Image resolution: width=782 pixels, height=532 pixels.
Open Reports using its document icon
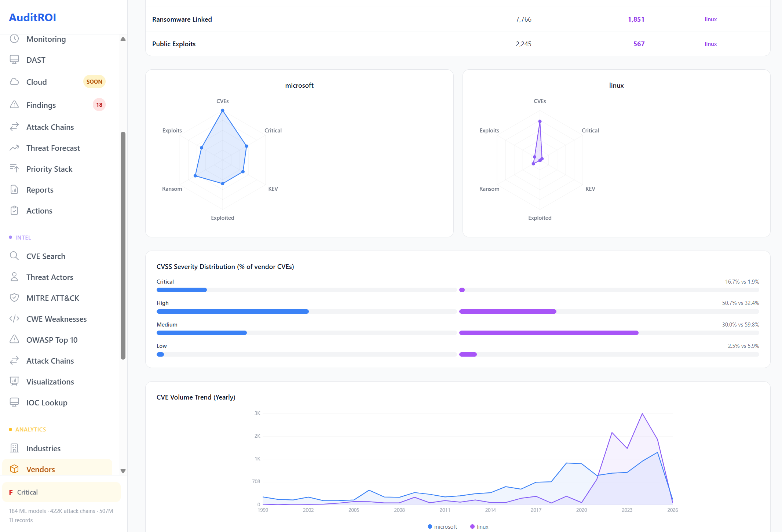point(14,189)
